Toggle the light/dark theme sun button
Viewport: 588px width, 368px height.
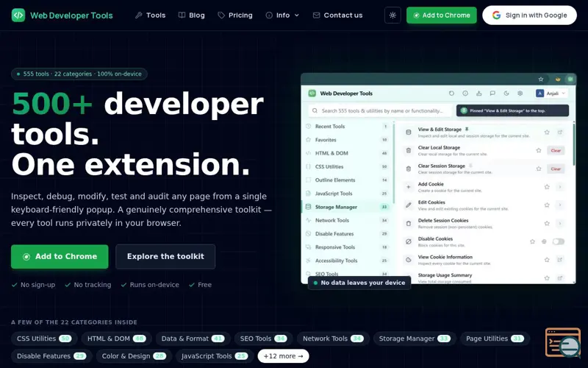[x=392, y=15]
